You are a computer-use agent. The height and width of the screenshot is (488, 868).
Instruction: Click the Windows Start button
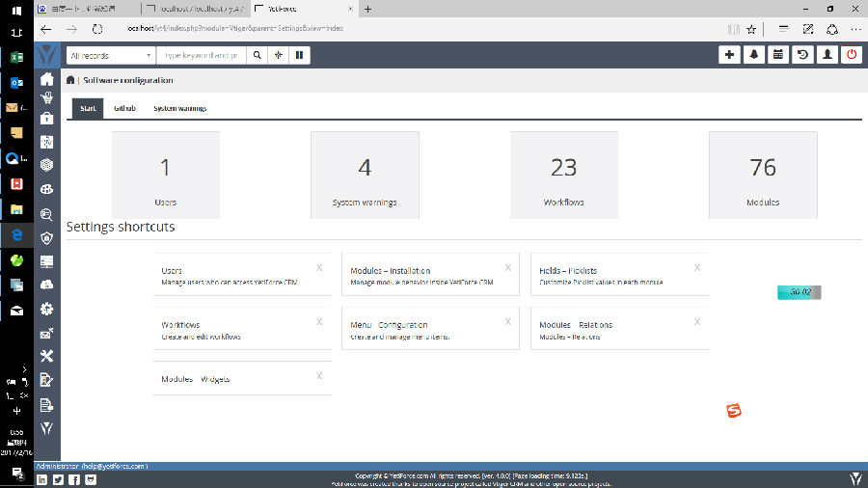[16, 11]
